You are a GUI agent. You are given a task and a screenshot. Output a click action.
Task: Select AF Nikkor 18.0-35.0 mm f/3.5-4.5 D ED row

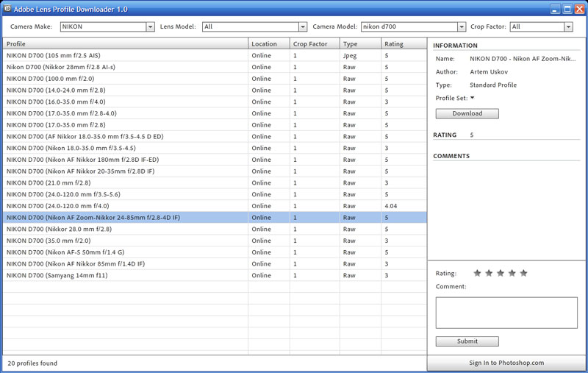215,137
